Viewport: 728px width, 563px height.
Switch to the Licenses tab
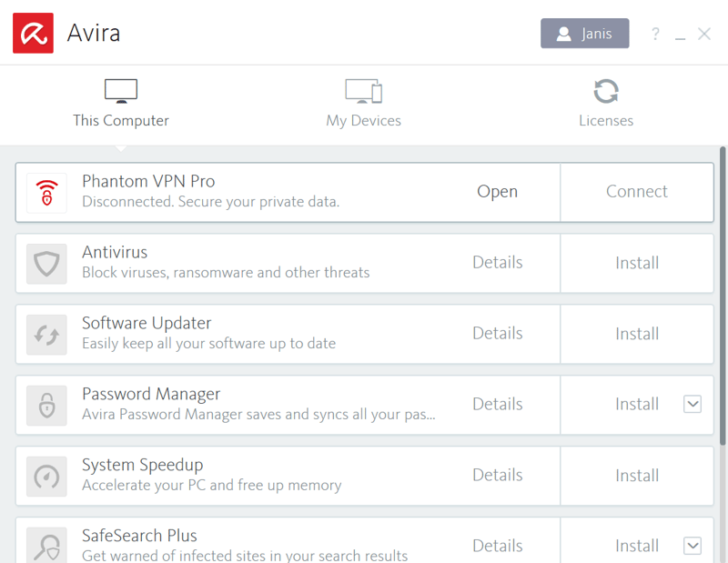click(x=606, y=103)
